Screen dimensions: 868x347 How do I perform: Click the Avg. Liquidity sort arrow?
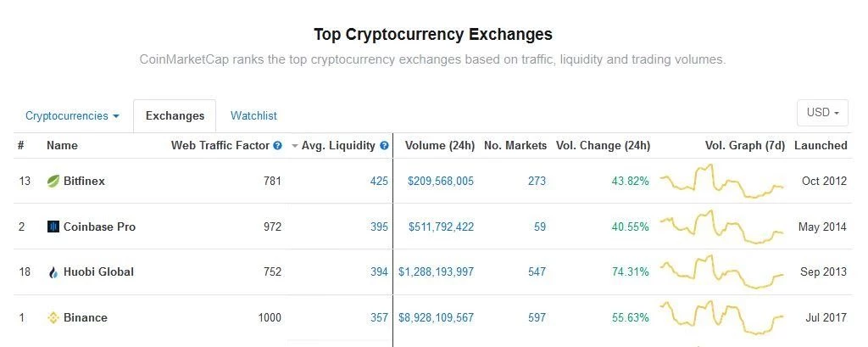pyautogui.click(x=295, y=146)
